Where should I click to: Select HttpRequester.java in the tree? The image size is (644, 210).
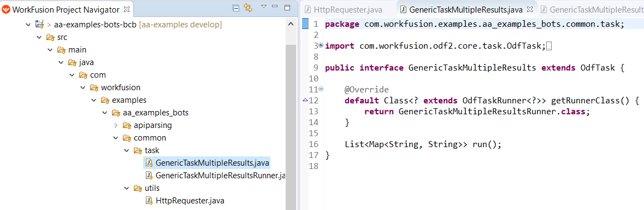pyautogui.click(x=190, y=201)
